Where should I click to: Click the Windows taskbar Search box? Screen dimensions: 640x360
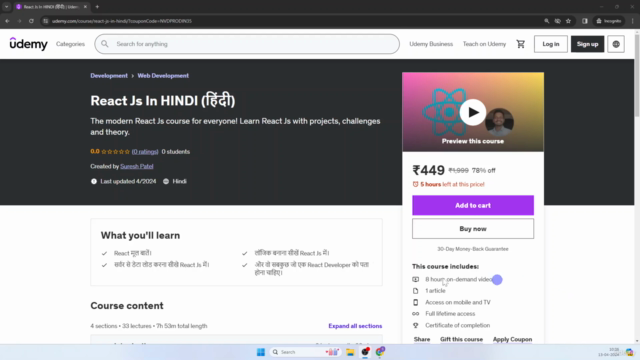pyautogui.click(x=304, y=352)
